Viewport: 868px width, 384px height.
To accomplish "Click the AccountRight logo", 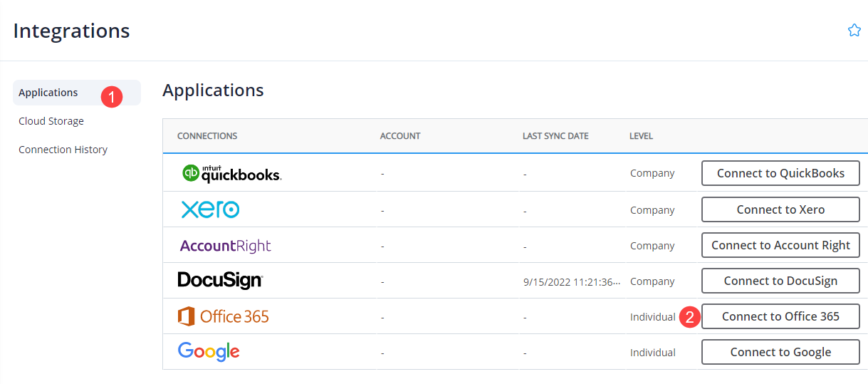I will point(226,246).
